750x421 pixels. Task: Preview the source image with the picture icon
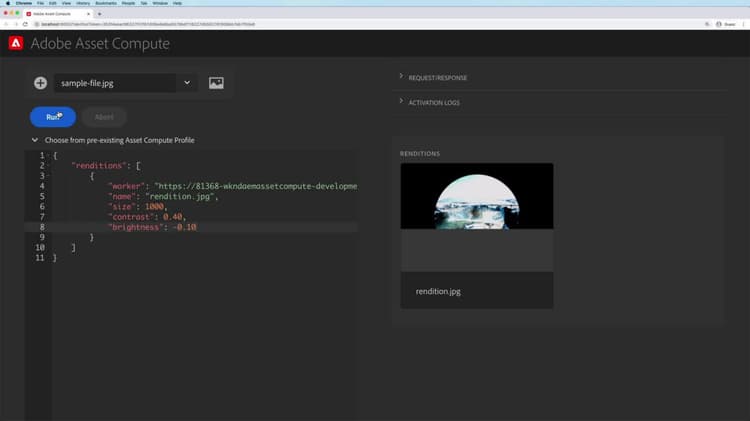pos(216,83)
